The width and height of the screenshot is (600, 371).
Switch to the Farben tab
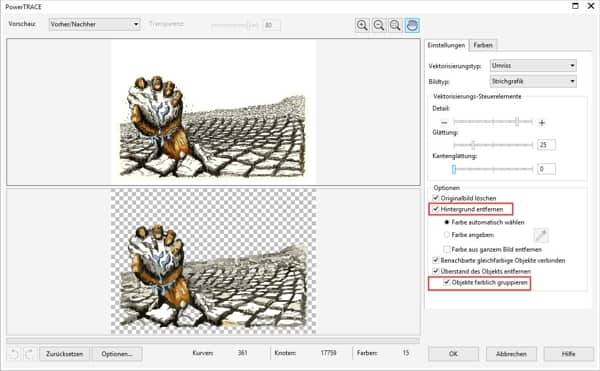tap(483, 45)
